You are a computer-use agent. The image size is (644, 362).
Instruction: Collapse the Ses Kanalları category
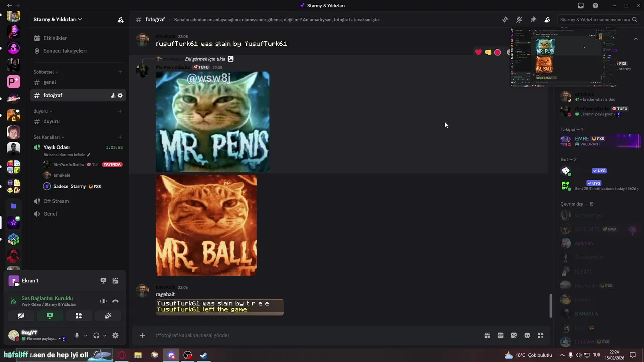point(49,137)
